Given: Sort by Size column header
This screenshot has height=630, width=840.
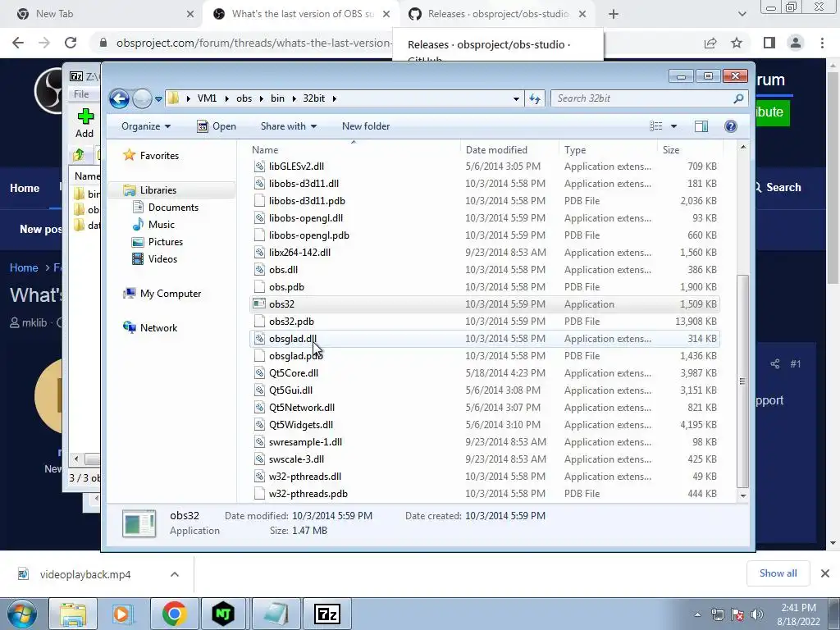Looking at the screenshot, I should (671, 150).
